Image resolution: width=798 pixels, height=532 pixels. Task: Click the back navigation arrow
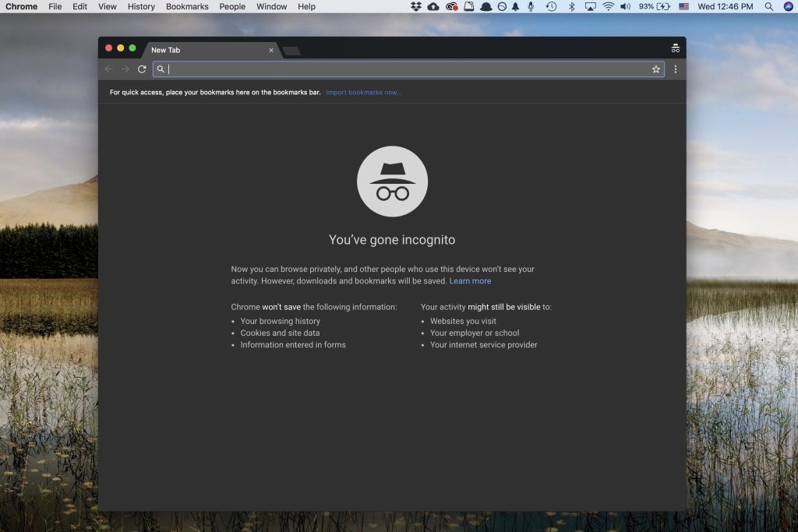[x=108, y=69]
